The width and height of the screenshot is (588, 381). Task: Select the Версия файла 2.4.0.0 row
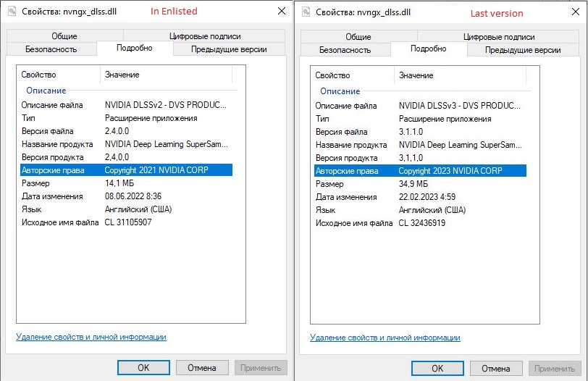pos(125,132)
